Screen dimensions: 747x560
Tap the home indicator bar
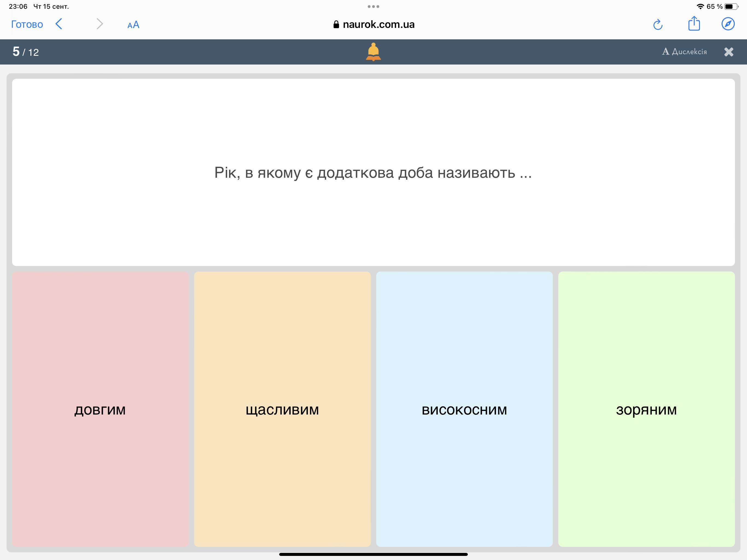pos(373,554)
